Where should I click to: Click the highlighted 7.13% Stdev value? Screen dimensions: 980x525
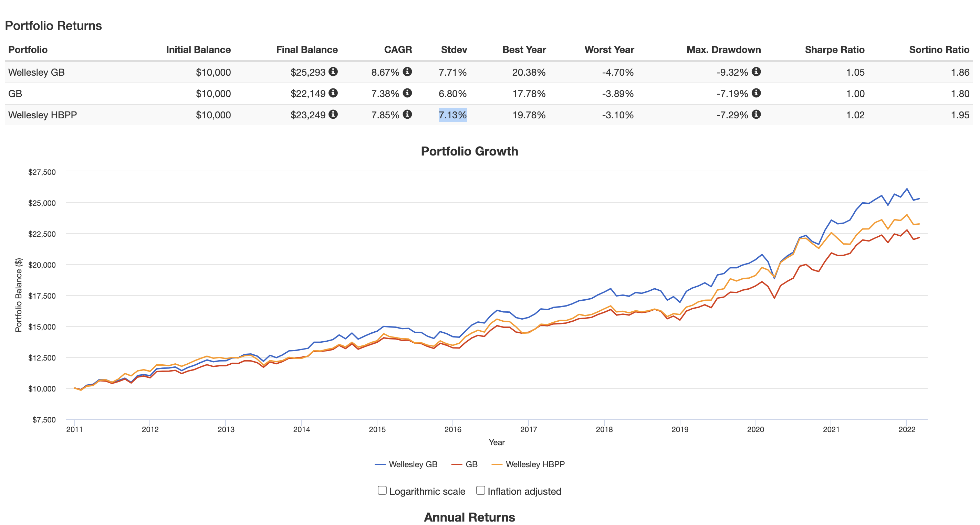click(x=452, y=115)
